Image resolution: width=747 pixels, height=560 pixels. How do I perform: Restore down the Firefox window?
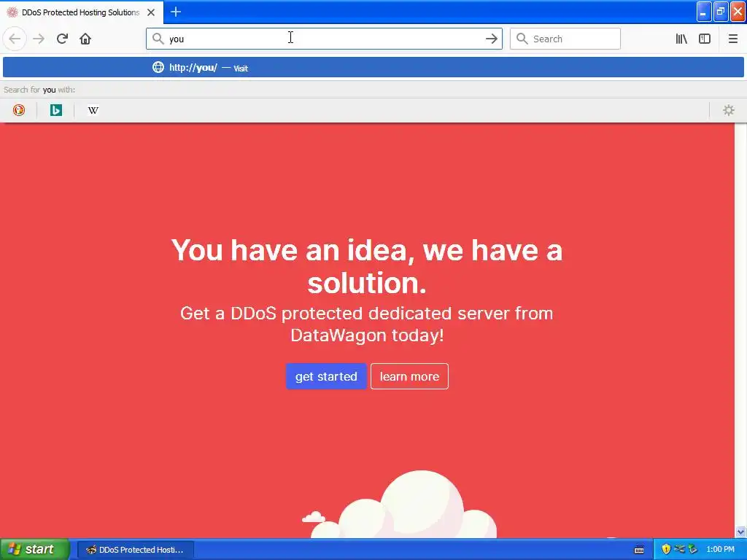721,12
